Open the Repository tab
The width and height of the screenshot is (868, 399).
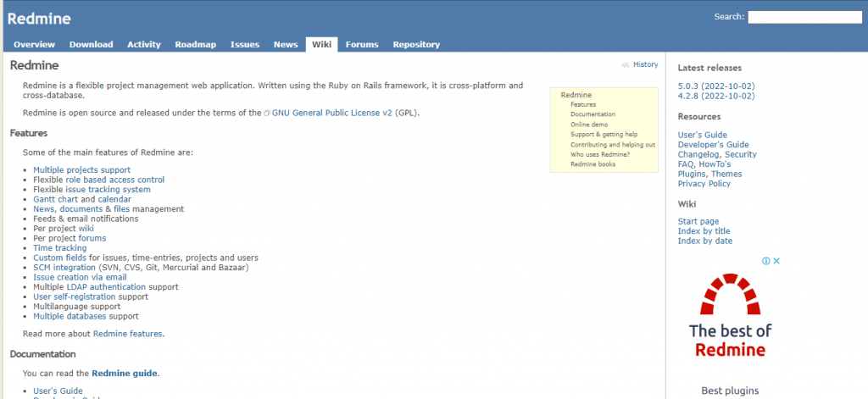coord(416,45)
